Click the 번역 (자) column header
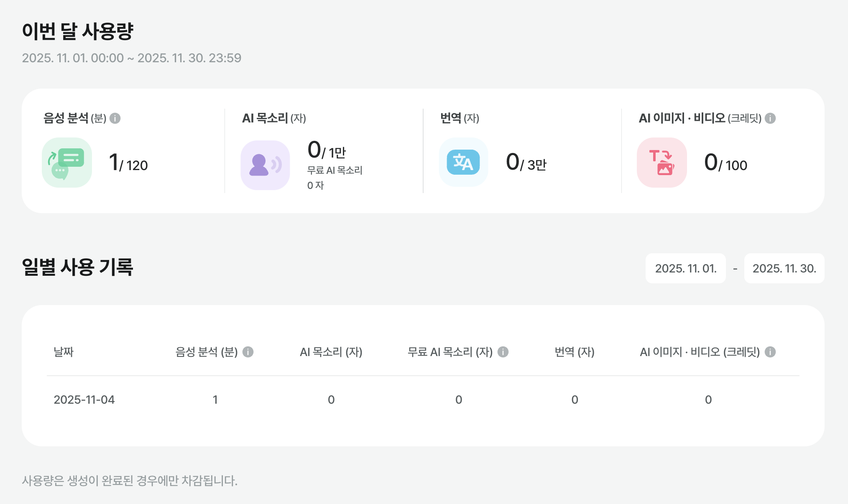This screenshot has width=848, height=504. coord(575,352)
